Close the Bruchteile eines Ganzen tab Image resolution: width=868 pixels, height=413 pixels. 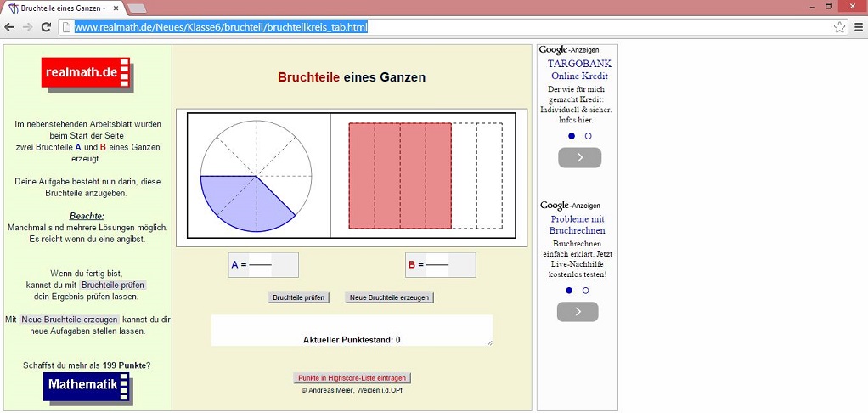coord(116,8)
